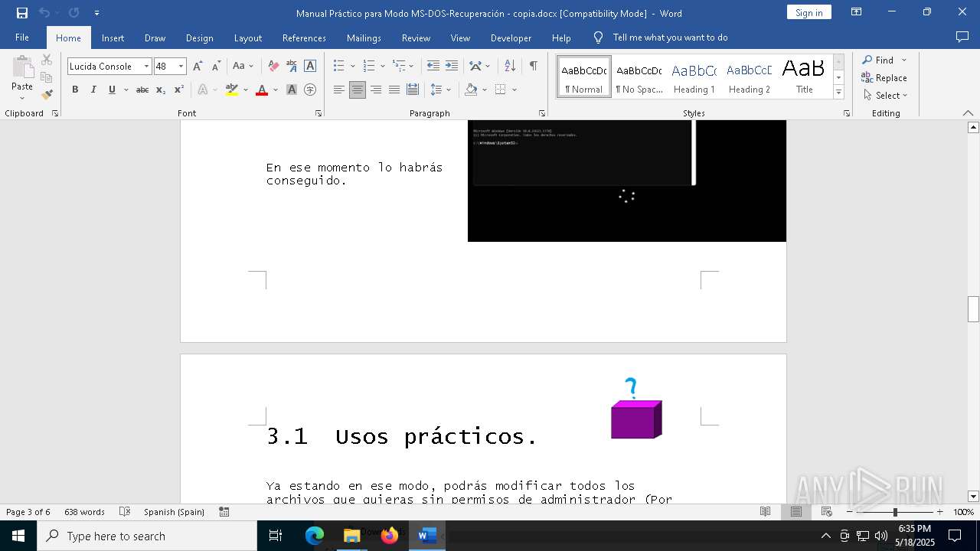Click 638 words count in status bar
The width and height of the screenshot is (980, 551).
point(84,512)
